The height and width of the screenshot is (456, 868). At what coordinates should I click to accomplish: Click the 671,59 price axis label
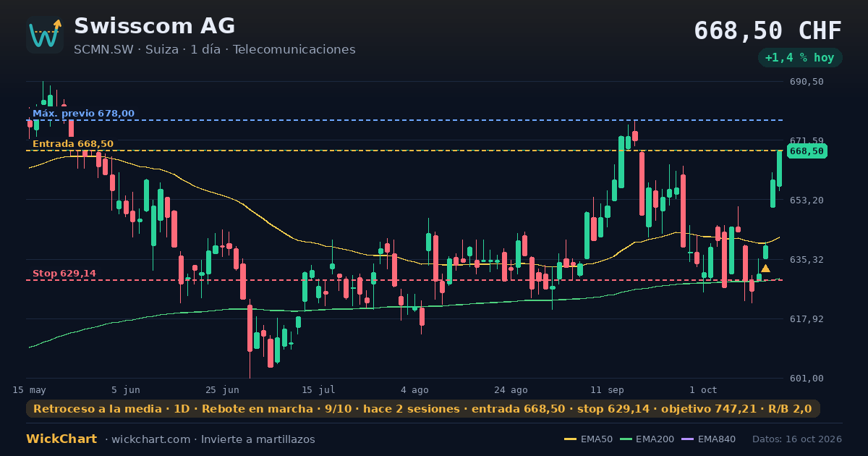[x=807, y=141]
